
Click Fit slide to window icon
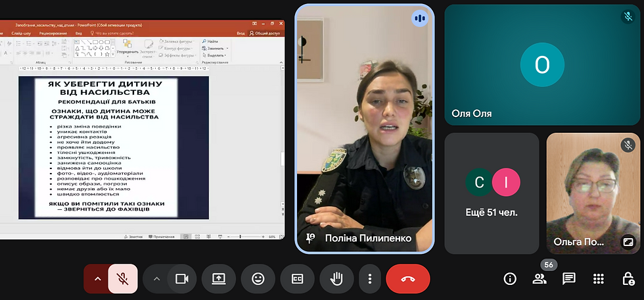pos(281,237)
